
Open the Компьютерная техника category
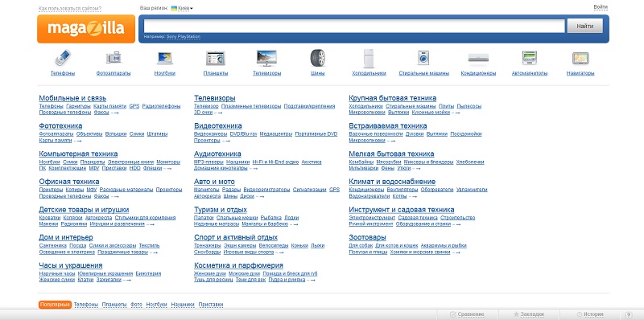[x=78, y=154]
